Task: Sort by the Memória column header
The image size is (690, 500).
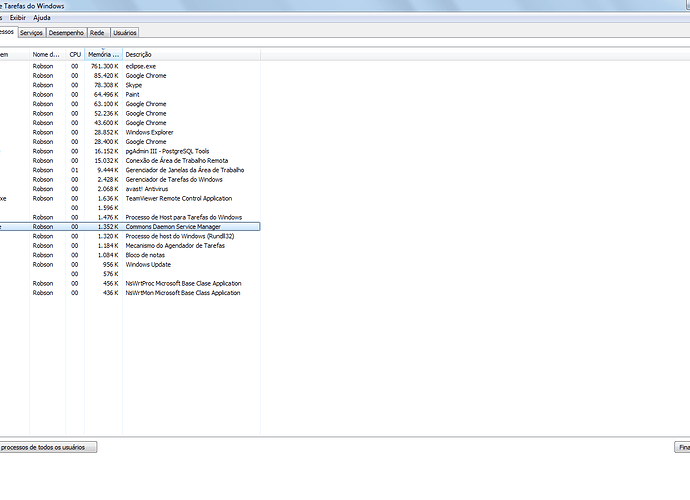Action: [x=103, y=55]
